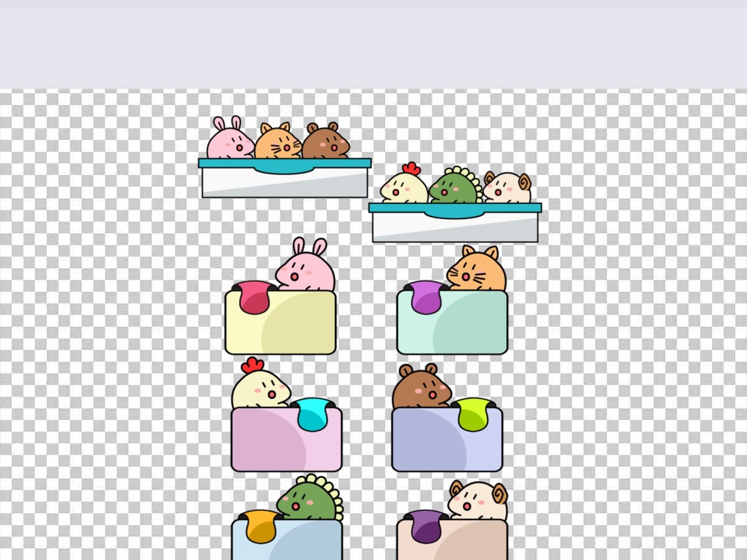The image size is (747, 560).
Task: Click the dark purple tab on beige box
Action: (x=426, y=526)
